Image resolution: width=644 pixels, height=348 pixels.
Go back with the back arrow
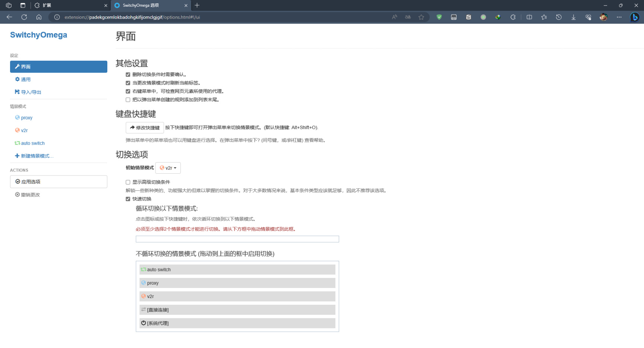tap(9, 17)
